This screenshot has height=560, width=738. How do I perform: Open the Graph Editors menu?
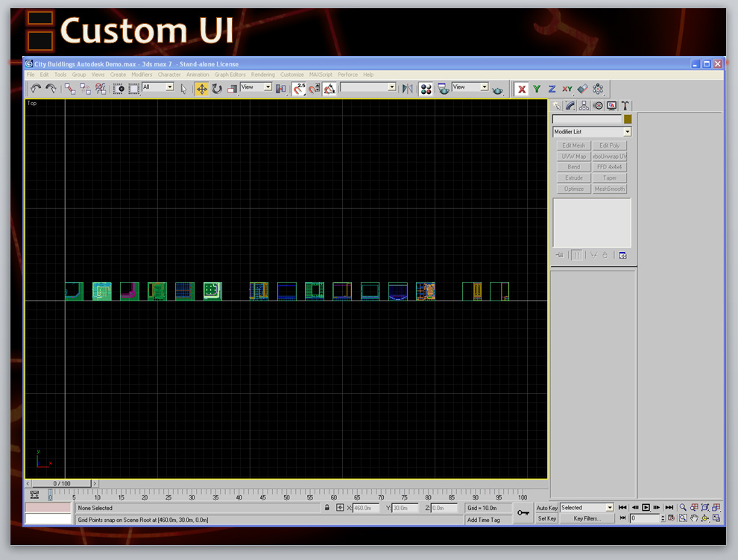point(230,75)
